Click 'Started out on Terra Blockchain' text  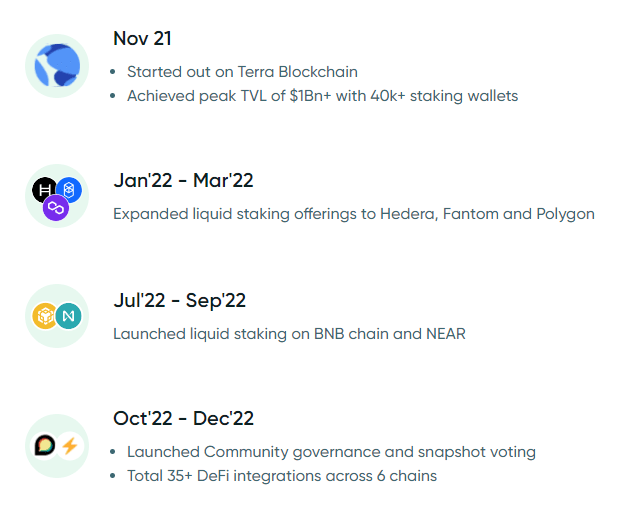tap(242, 72)
